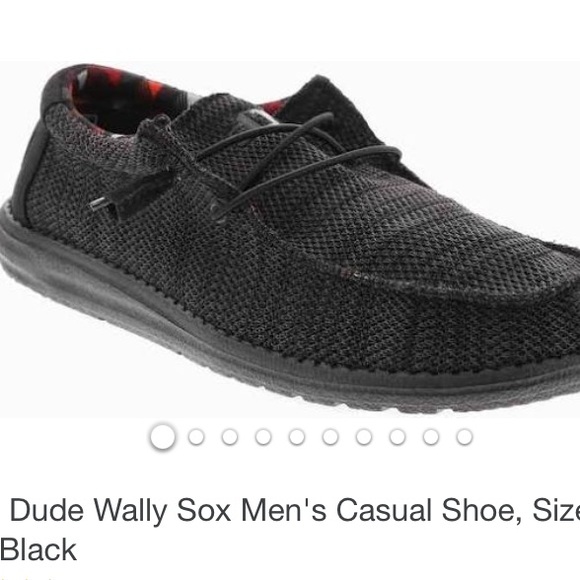Screen dimensions: 580x580
Task: Show the fifth product photo via dot
Action: pos(297,437)
